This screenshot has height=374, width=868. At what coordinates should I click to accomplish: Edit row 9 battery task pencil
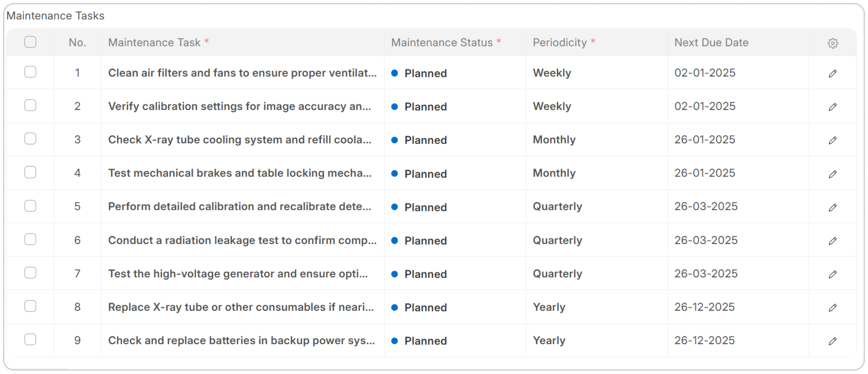point(833,341)
